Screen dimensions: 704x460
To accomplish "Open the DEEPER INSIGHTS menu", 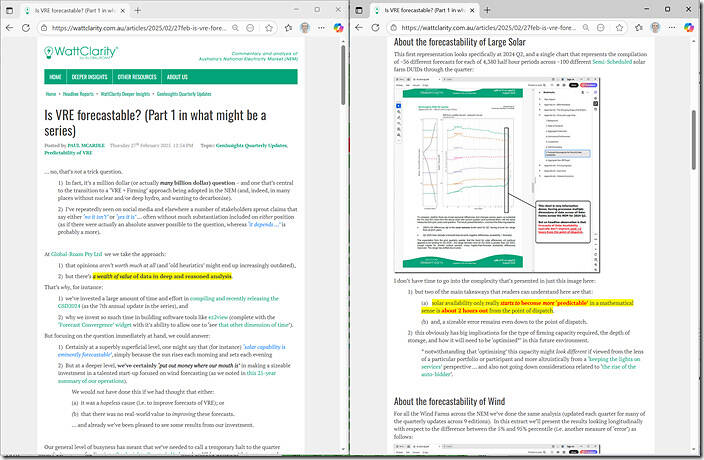I will tap(91, 77).
